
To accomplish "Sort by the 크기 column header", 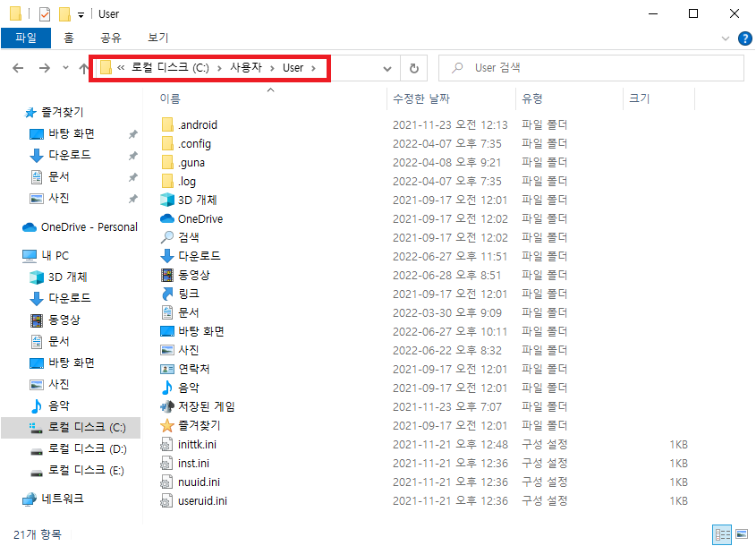I will point(640,98).
